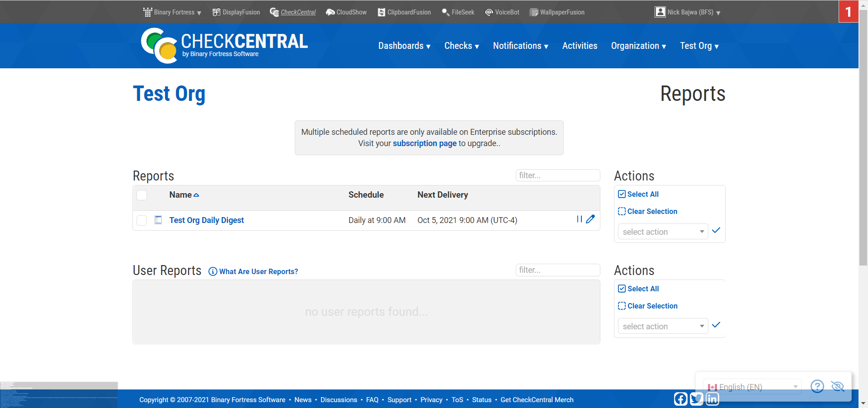Check the Test Org Daily Digest row checkbox
This screenshot has width=868, height=408.
tap(142, 220)
